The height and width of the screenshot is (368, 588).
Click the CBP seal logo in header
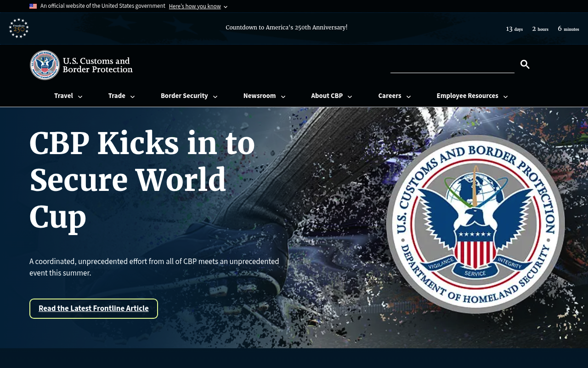[45, 65]
